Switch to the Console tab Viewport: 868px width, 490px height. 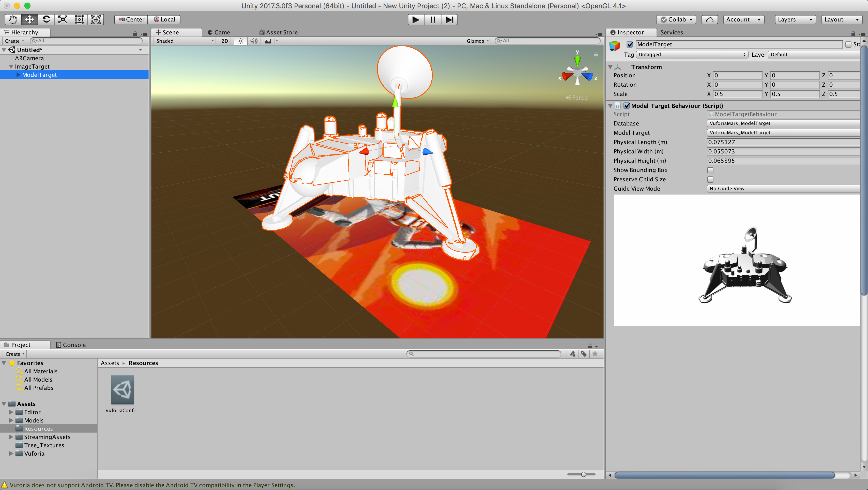(71, 345)
